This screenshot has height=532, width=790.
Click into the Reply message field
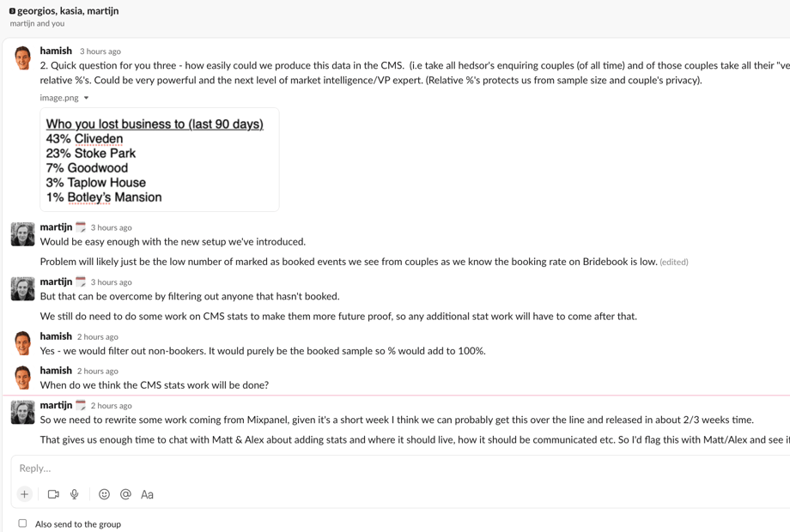click(x=400, y=469)
